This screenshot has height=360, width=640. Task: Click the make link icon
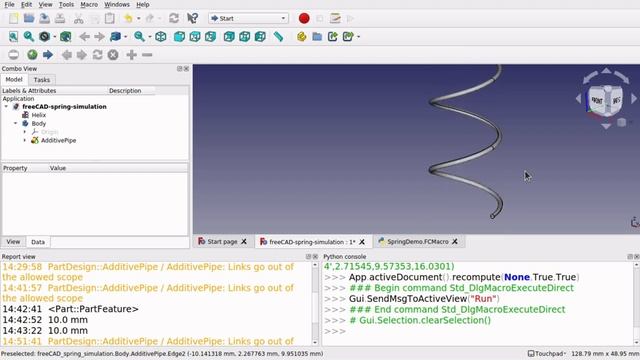[x=333, y=37]
